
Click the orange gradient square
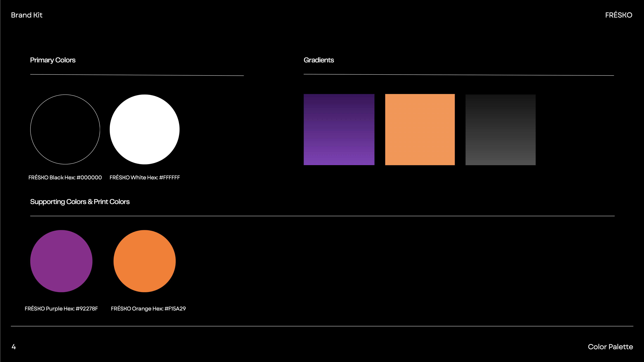[420, 130]
